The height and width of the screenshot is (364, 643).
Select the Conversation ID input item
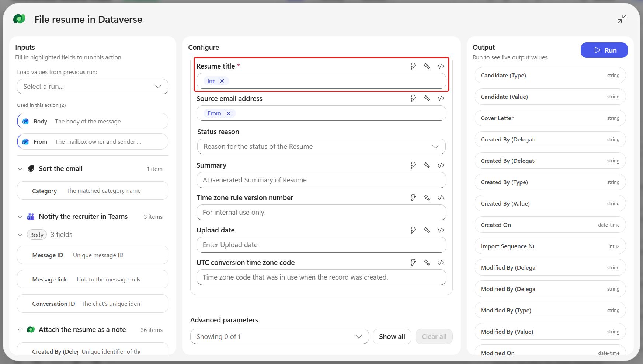coord(93,304)
